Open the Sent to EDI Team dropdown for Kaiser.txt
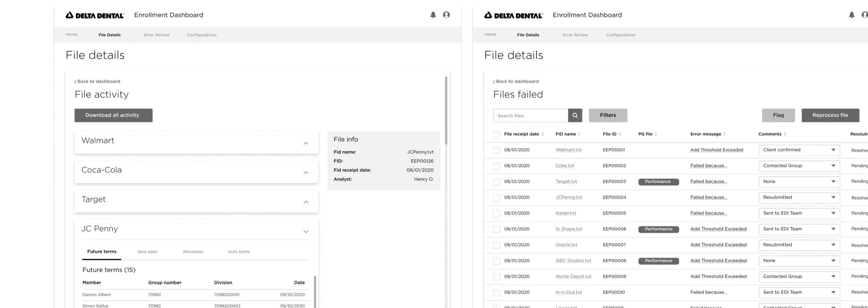The width and height of the screenshot is (868, 308). [x=799, y=213]
